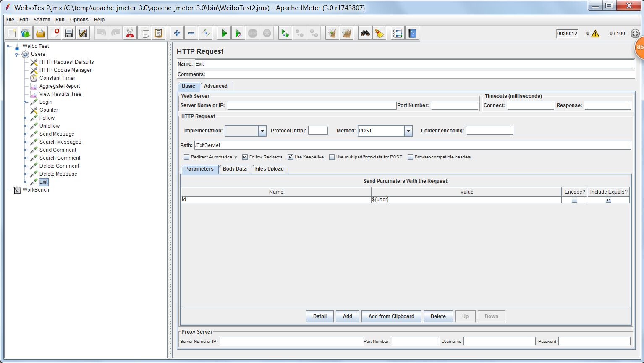Viewport: 644px width, 363px height.
Task: Open the Method POST dropdown
Action: coord(408,131)
